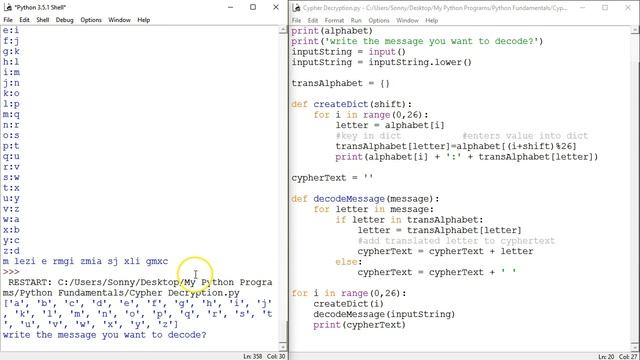This screenshot has width=640, height=360.
Task: Click 'cypherText = cypherText + letter' line
Action: pos(445,251)
